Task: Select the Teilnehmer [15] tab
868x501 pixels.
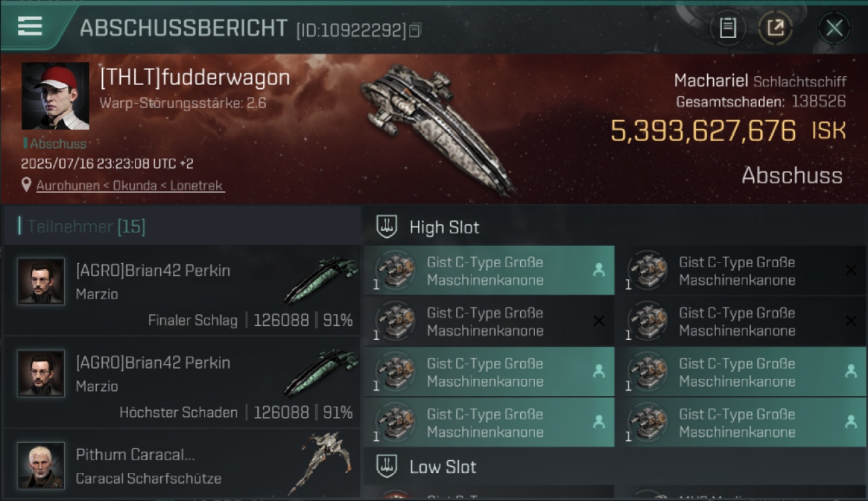Action: pyautogui.click(x=86, y=226)
